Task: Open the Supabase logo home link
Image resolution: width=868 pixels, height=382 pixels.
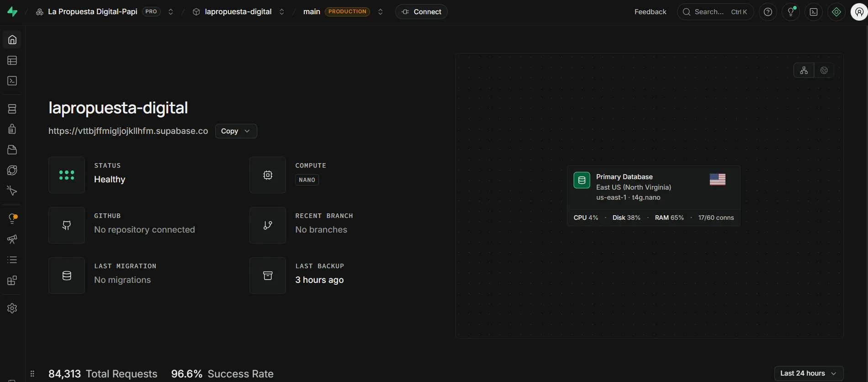Action: 12,12
